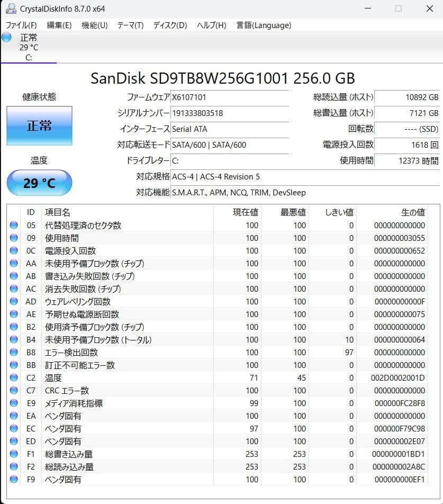Click the features field S.M.A.R.T., APM, NCQ, TRIM, DevSleep
The width and height of the screenshot is (443, 504).
click(305, 192)
